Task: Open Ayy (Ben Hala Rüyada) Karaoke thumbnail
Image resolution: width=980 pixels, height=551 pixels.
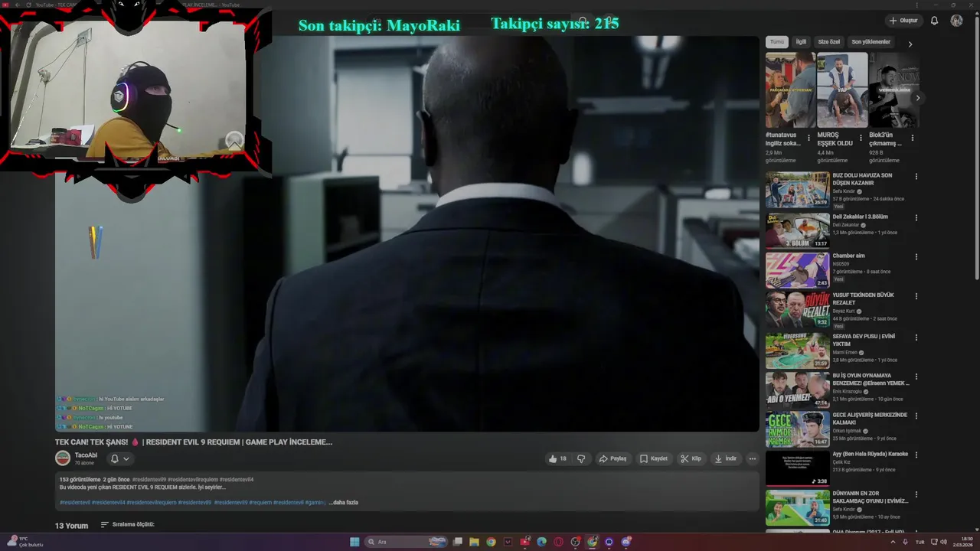Action: tap(798, 468)
